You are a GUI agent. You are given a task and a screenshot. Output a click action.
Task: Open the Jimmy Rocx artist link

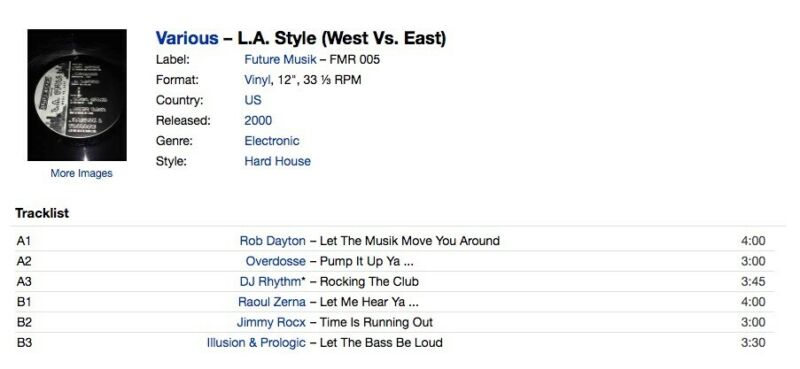(x=271, y=323)
